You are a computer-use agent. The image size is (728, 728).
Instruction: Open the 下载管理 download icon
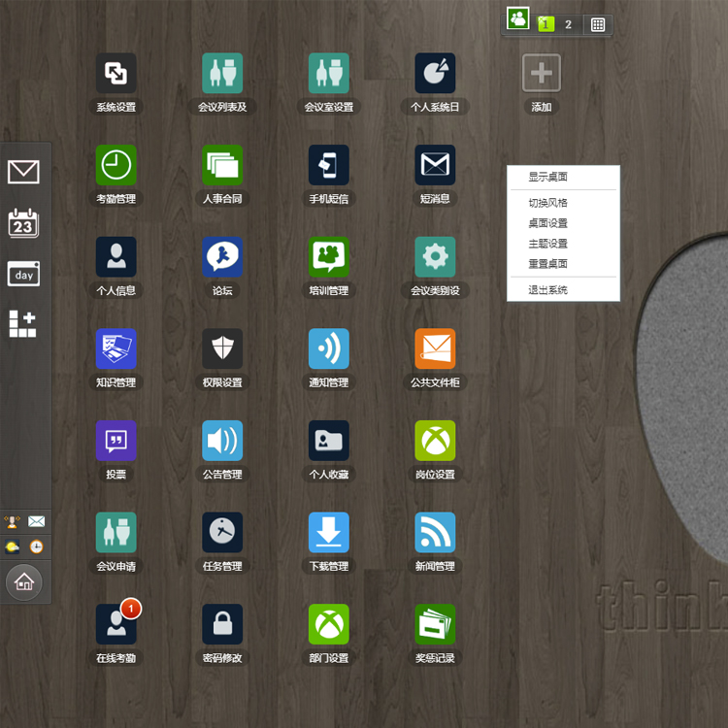(x=329, y=533)
